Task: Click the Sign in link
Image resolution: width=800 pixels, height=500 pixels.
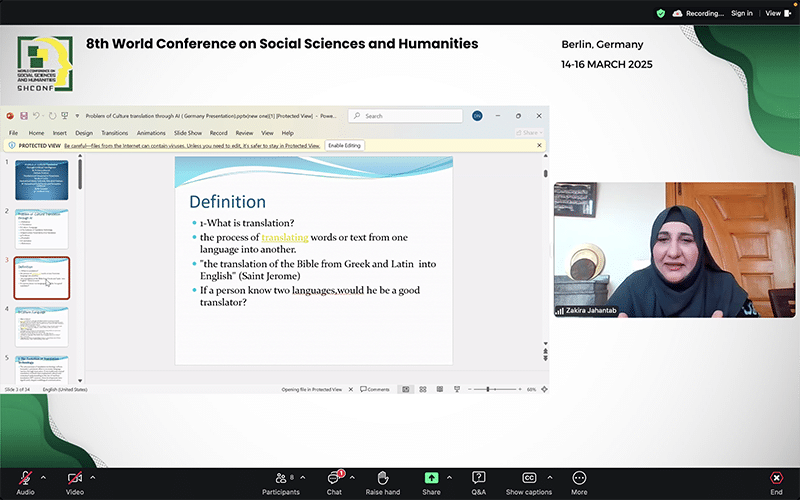Action: 741,13
